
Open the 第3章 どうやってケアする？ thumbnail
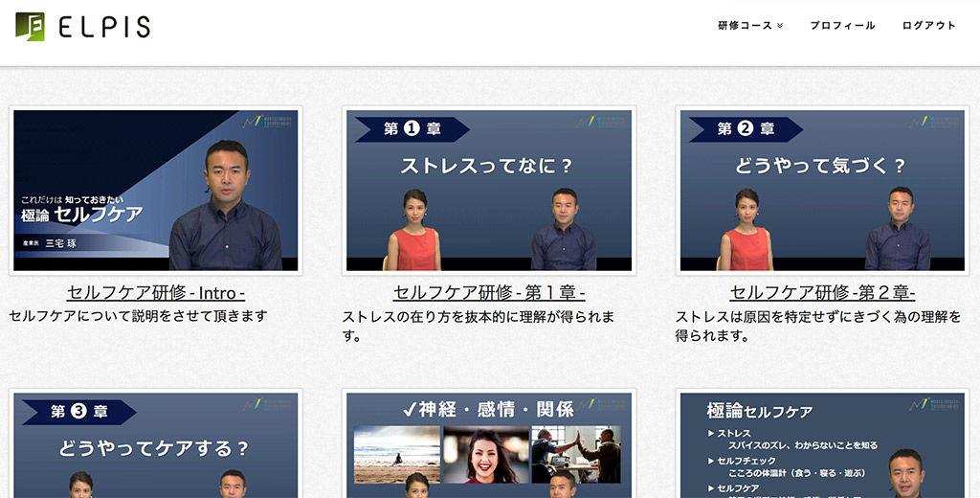click(156, 443)
